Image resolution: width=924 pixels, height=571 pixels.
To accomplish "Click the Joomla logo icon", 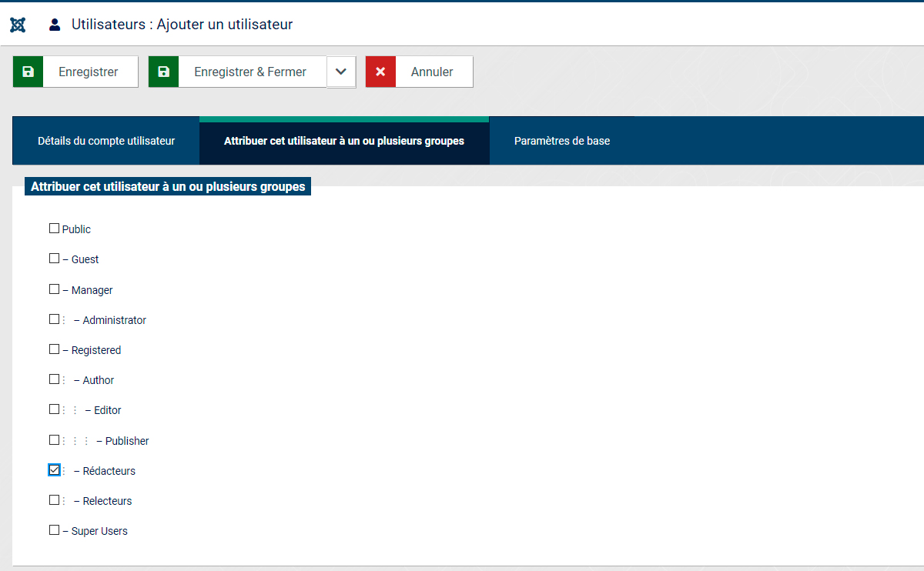I will coord(18,25).
